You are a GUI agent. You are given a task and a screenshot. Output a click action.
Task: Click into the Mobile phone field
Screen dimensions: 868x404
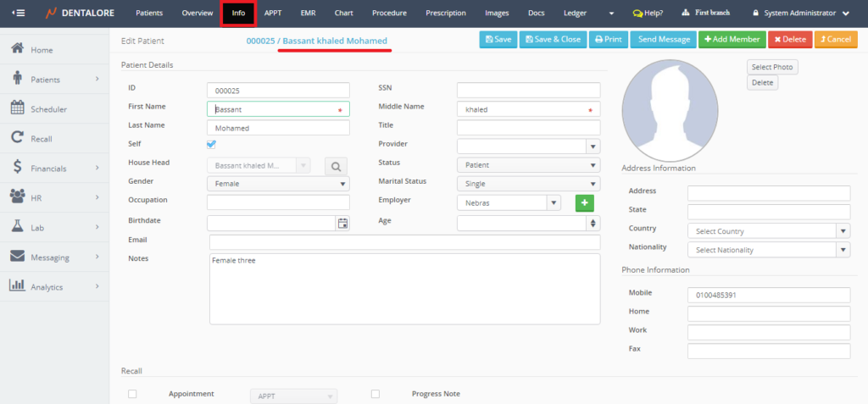point(768,295)
